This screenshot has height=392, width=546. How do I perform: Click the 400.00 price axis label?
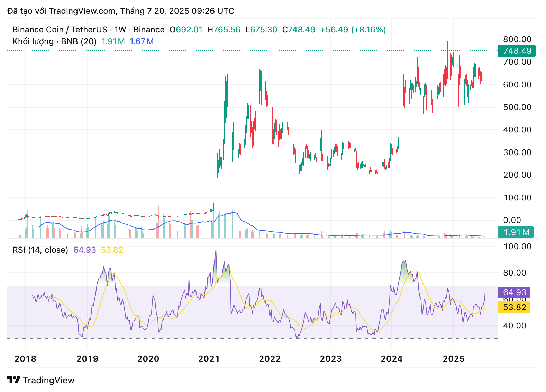tap(517, 130)
